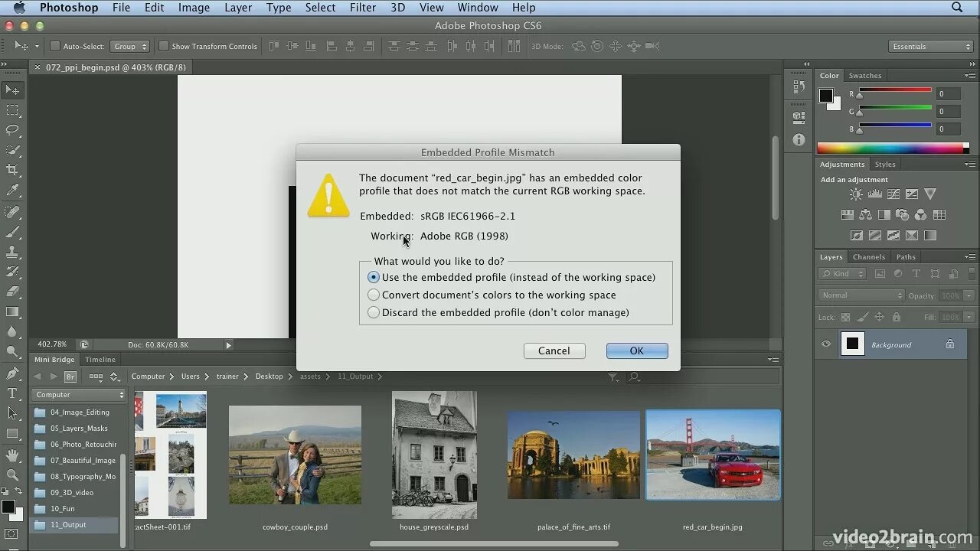Select the Eraser tool
The height and width of the screenshot is (551, 980).
(x=13, y=292)
